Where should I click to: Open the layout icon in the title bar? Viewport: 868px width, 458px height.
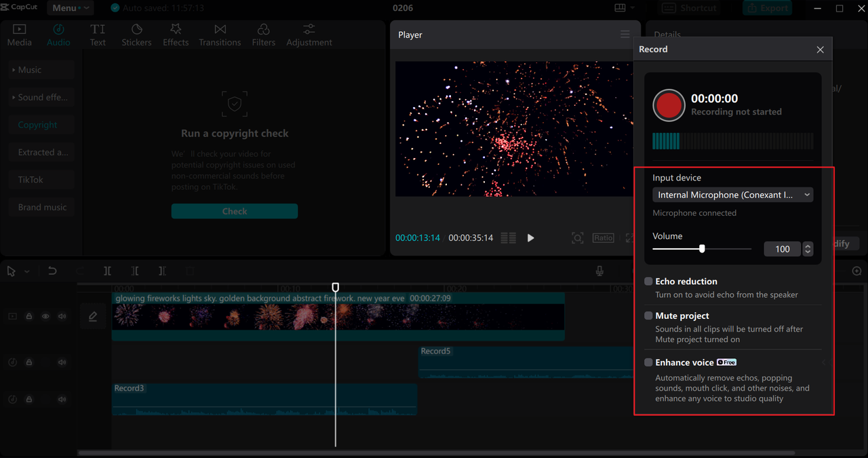point(620,8)
